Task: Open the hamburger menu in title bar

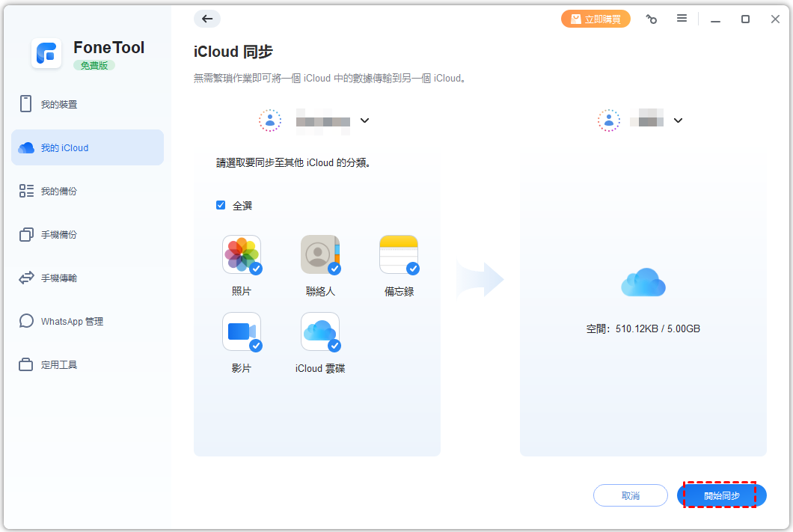Action: [682, 19]
